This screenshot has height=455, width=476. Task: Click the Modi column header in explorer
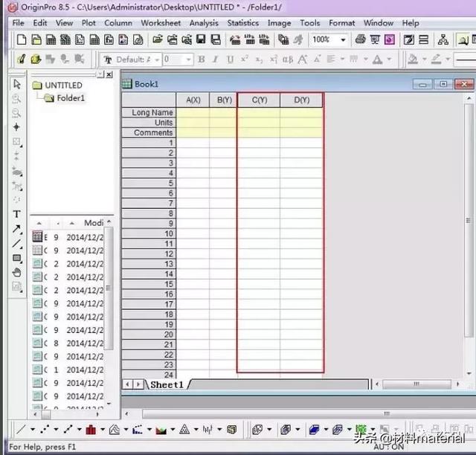94,223
